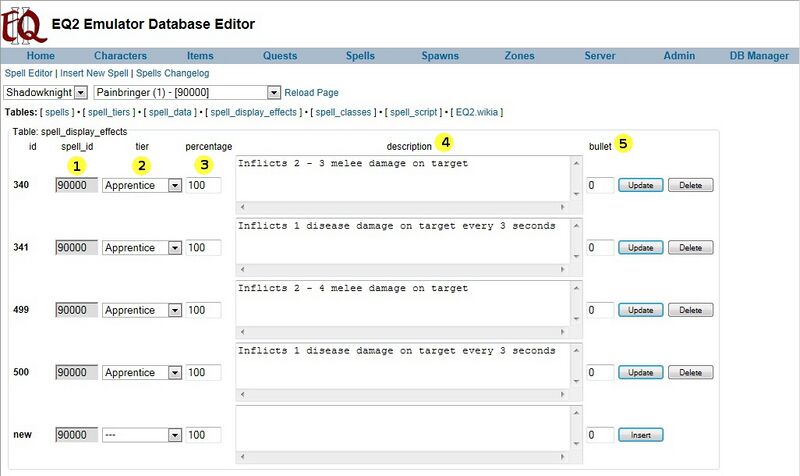Click the description textarea in new row
800x476 pixels.
400,425
